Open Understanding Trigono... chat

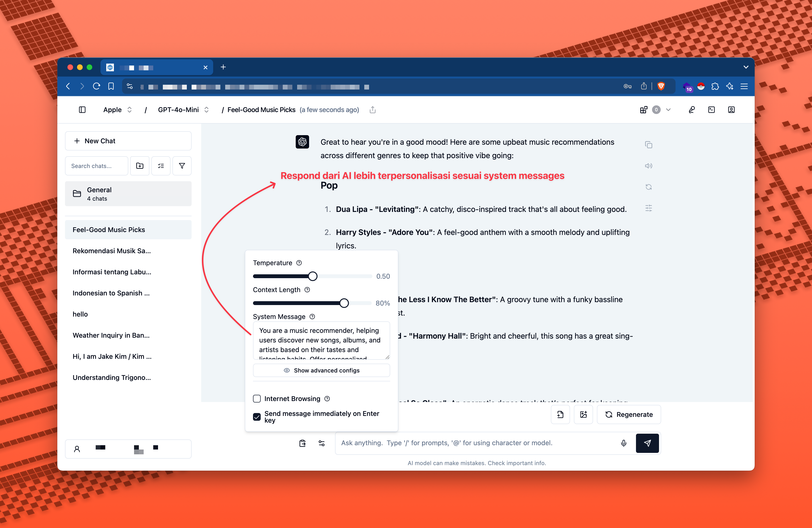[128, 377]
